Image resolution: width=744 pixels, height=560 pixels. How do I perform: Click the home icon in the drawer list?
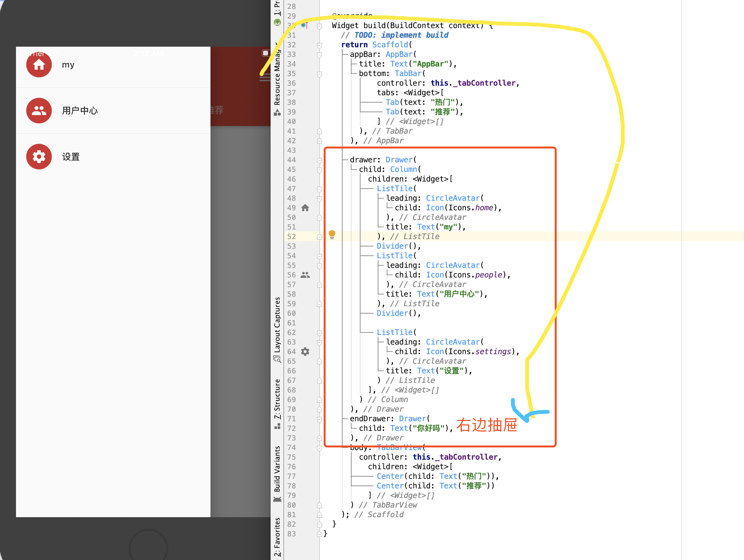(x=39, y=65)
